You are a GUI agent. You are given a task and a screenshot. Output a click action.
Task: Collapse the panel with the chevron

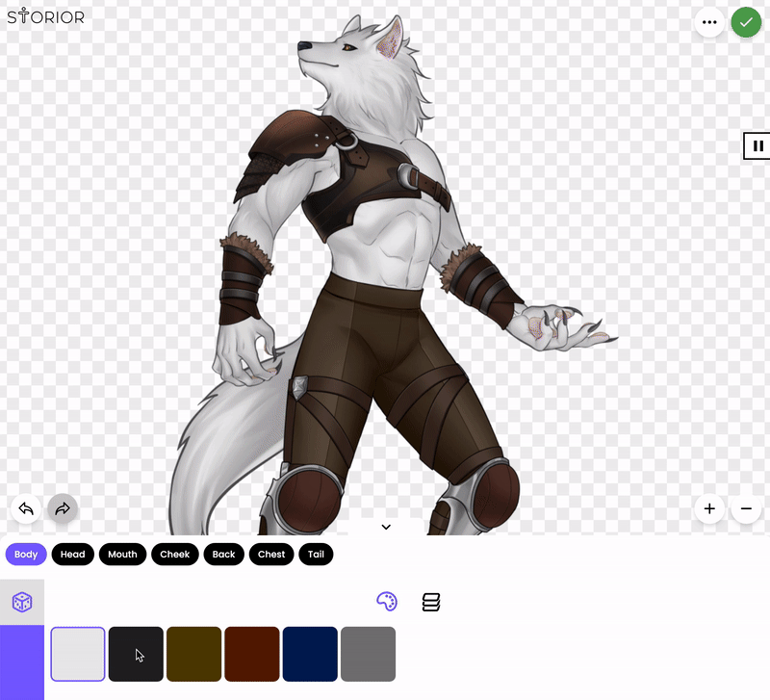coord(386,527)
